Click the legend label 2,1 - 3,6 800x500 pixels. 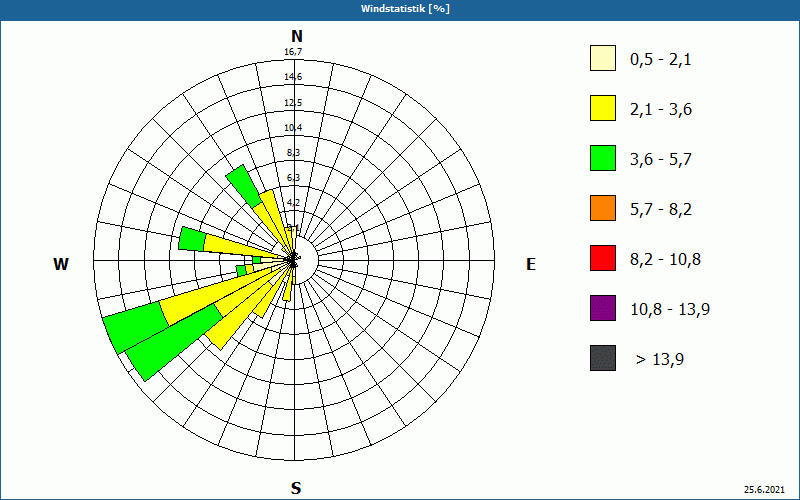point(661,110)
